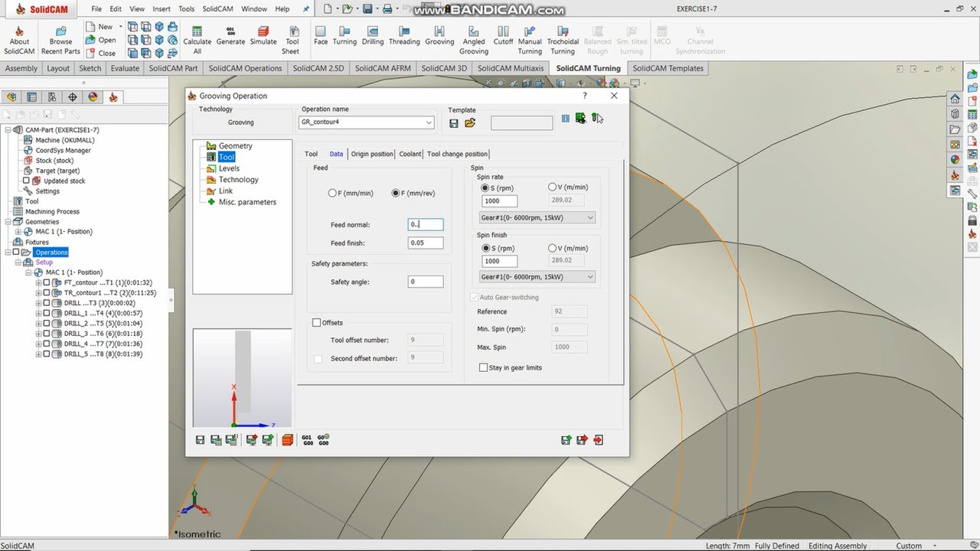Switch to the Origin position tab
Screen dimensions: 980x551
point(372,154)
